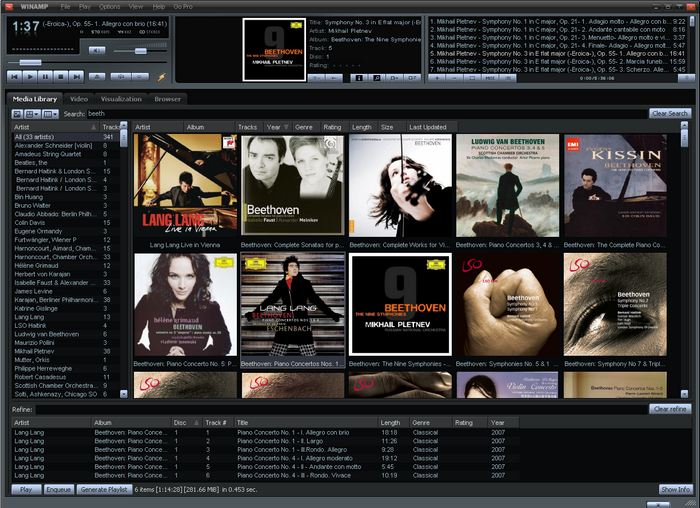This screenshot has height=508, width=700.
Task: Click the Show Info button
Action: tap(675, 490)
